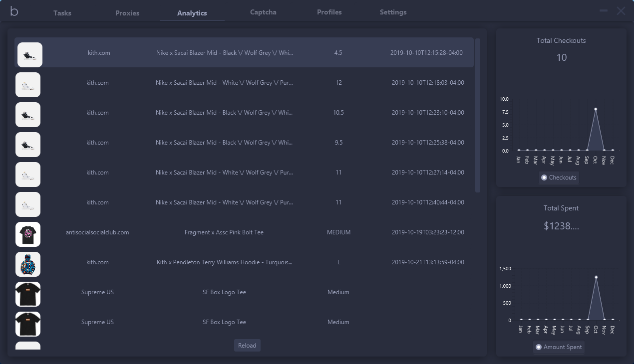
Task: Select the Assc Pink Bolt Tee thumbnail
Action: click(x=28, y=234)
